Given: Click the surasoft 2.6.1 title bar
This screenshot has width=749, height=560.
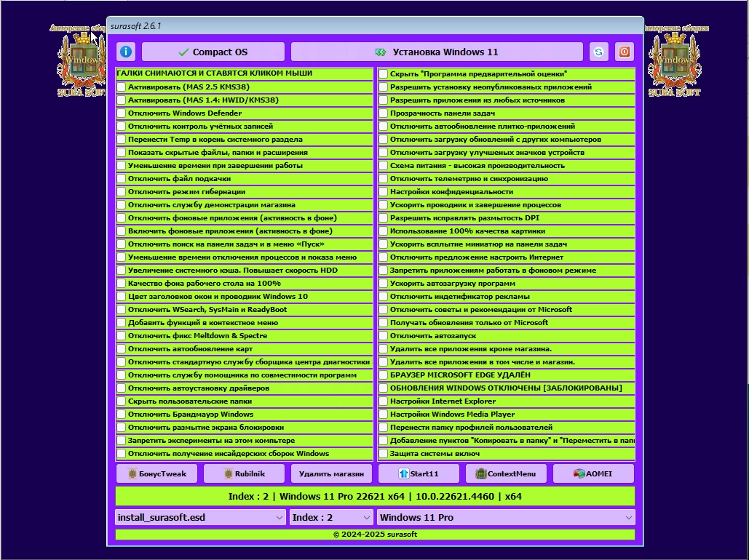Looking at the screenshot, I should tap(375, 25).
